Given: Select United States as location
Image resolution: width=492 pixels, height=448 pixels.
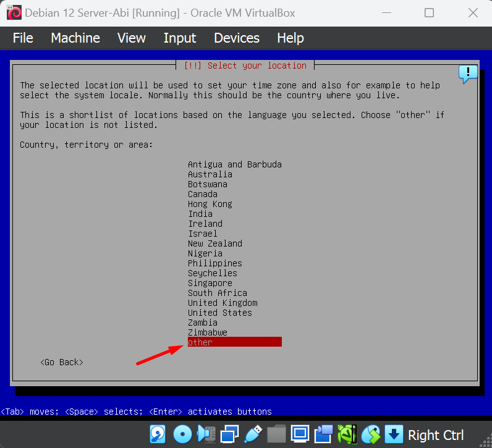Looking at the screenshot, I should (x=235, y=313).
